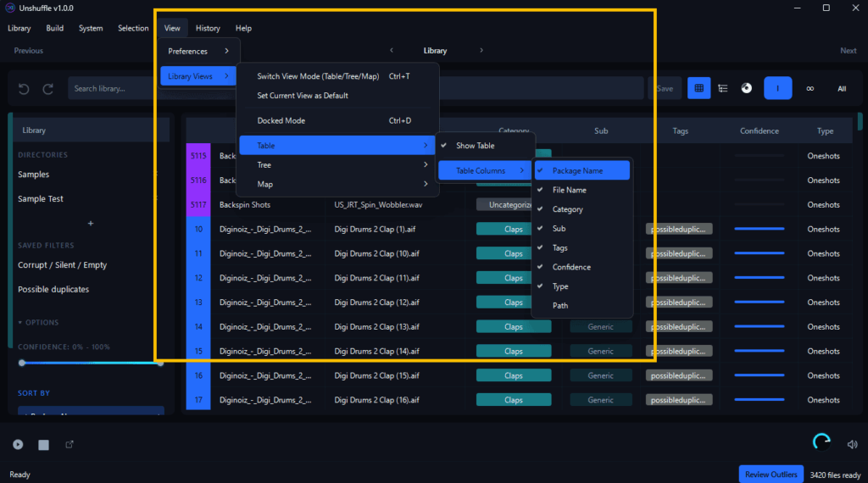Open the Possible duplicates saved filter
Viewport: 868px width, 483px height.
click(x=53, y=289)
